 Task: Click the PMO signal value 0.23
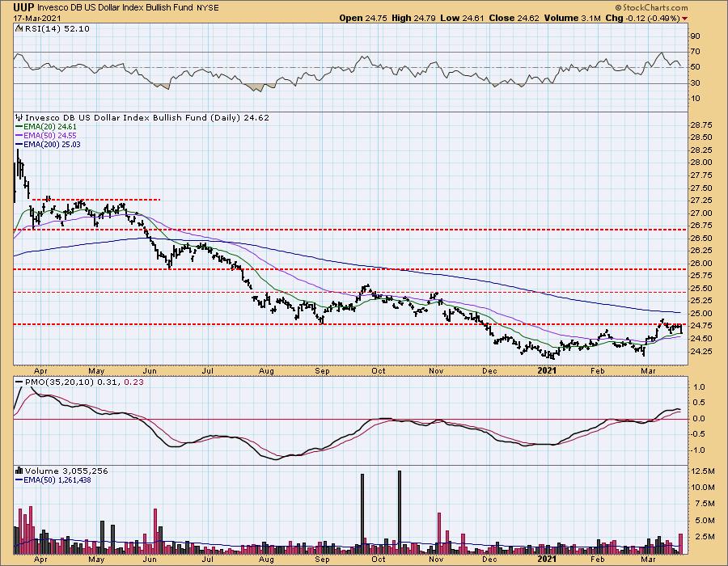134,382
